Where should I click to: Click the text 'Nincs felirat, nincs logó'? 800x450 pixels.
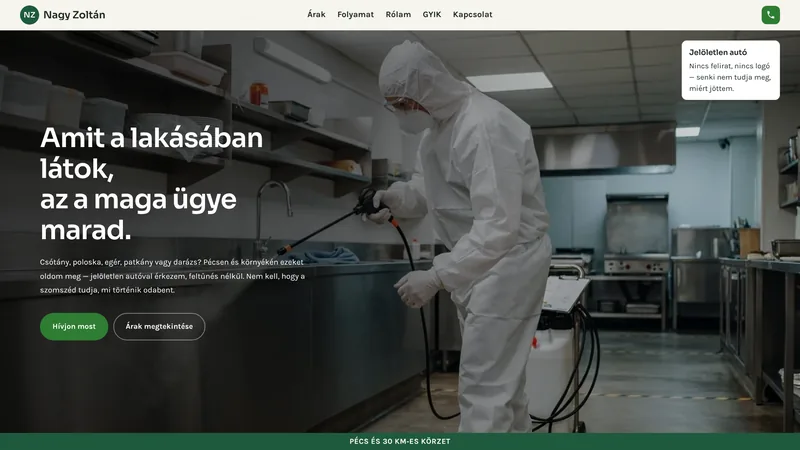[x=730, y=66]
